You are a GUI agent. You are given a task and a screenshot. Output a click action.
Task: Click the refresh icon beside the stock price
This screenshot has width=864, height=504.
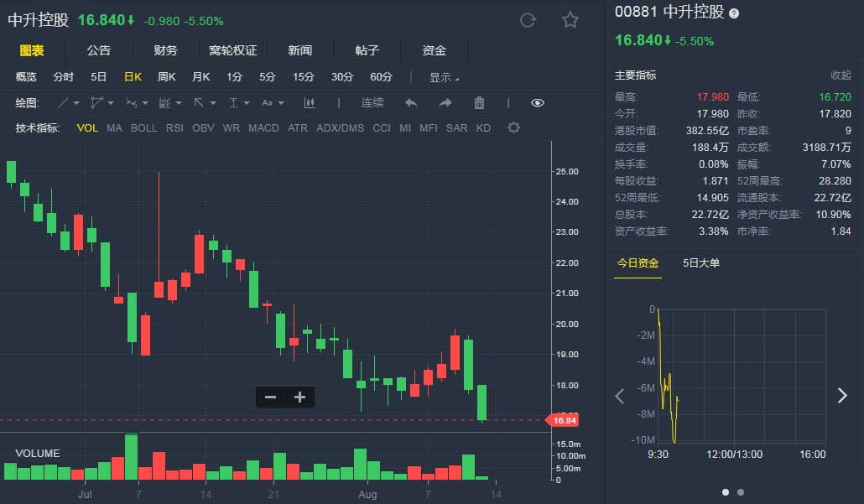point(528,20)
